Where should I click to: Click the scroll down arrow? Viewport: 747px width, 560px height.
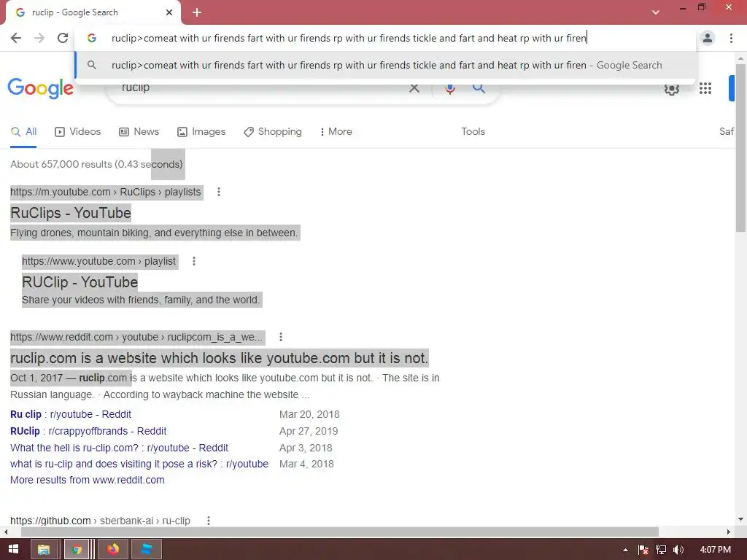pos(740,519)
